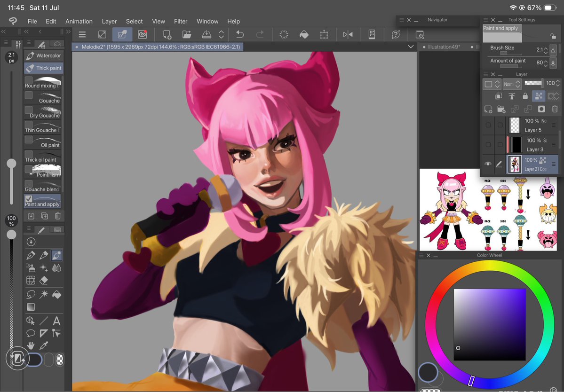Open the blending mode Norm dropdown

coord(512,84)
